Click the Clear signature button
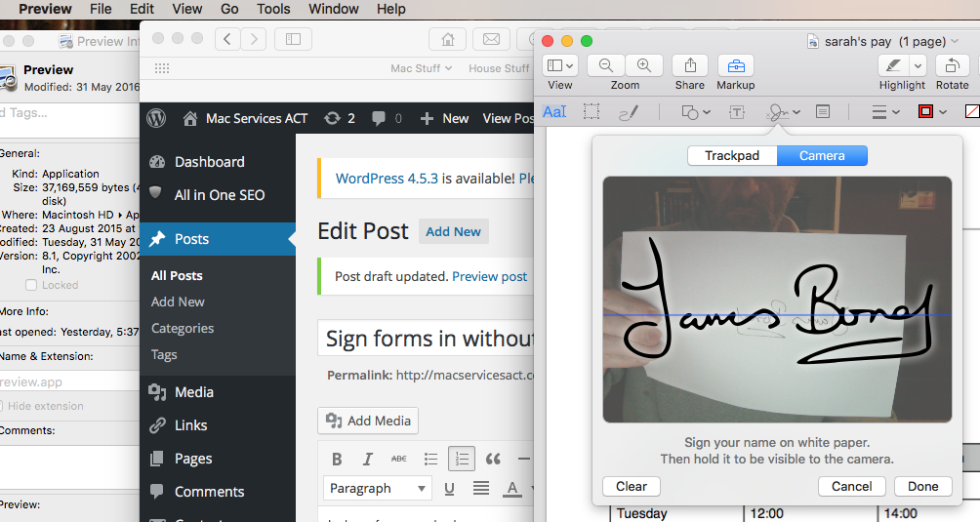Viewport: 980px width, 522px height. pos(632,487)
